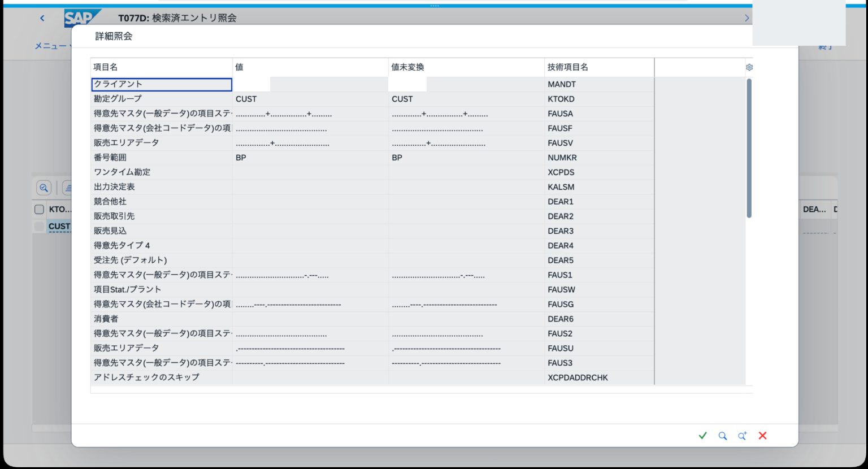
Task: Click the 消費者 row label
Action: pyautogui.click(x=106, y=319)
